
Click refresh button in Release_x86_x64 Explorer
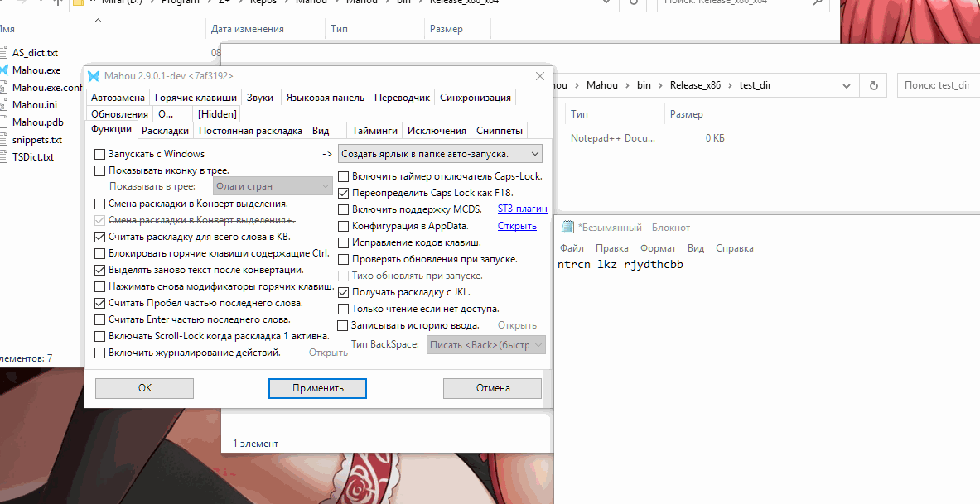634,2
